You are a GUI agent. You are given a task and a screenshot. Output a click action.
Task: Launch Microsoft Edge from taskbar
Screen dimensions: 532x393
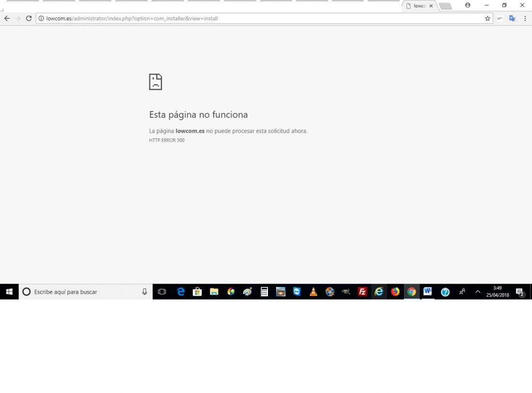click(x=181, y=292)
